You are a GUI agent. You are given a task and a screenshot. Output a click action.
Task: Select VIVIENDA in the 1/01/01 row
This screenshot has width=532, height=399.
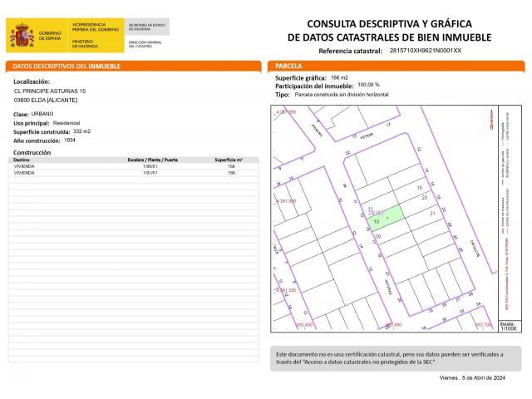24,173
